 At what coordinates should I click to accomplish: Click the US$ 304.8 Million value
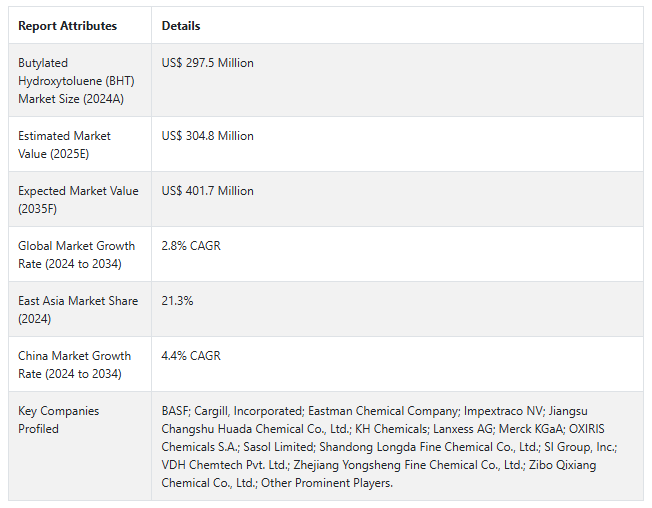tap(208, 136)
